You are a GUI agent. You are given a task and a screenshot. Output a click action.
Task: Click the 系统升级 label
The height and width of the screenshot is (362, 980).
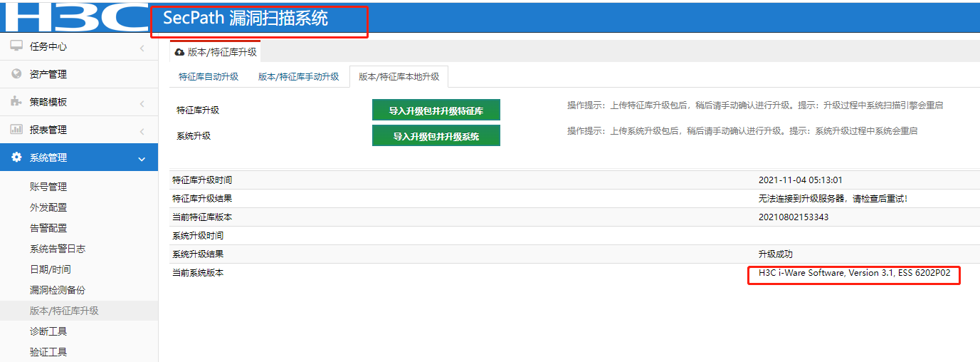point(194,135)
